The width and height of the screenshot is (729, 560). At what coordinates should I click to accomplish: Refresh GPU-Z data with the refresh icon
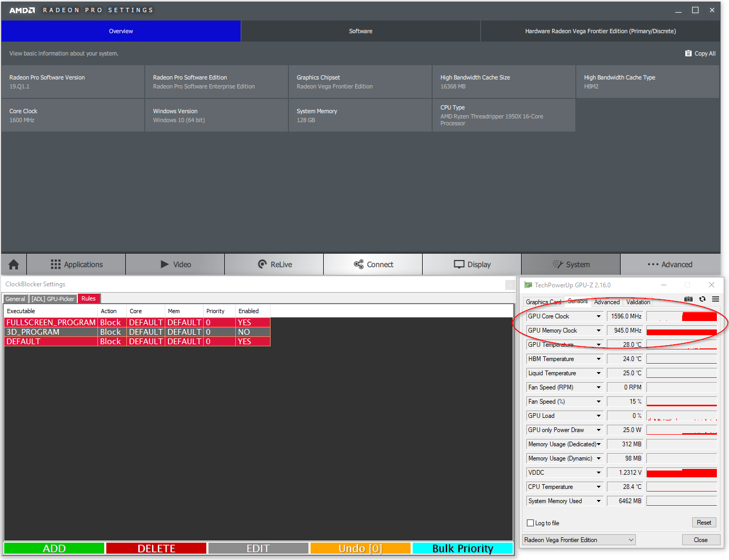pyautogui.click(x=702, y=298)
